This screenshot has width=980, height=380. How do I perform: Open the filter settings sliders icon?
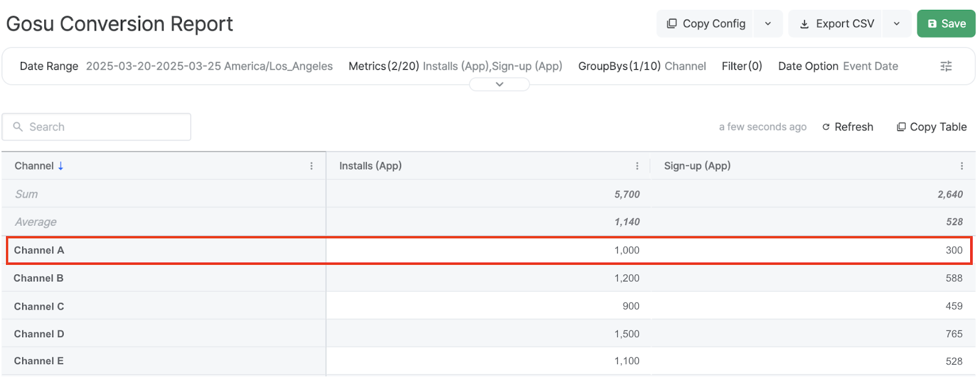(946, 66)
